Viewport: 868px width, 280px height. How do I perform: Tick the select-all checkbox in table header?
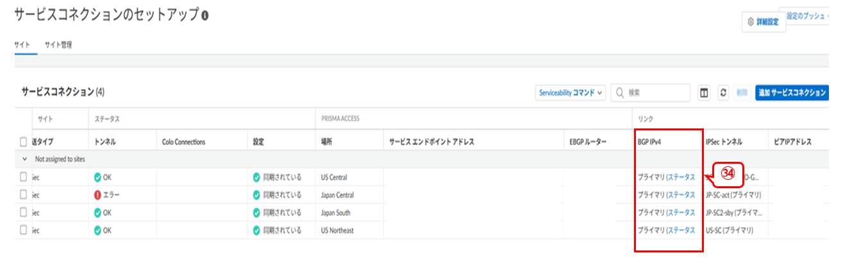coord(24,142)
